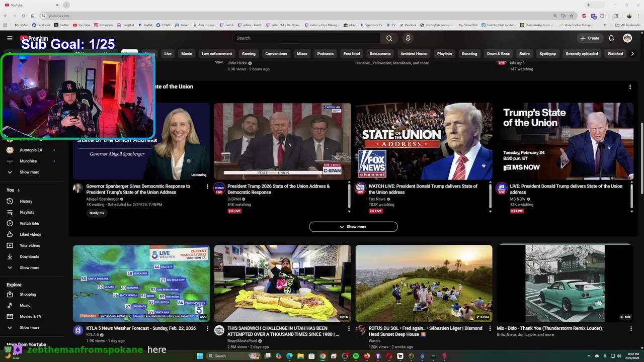Click the browser reload button
Screen dimensions: 644x362
[x=23, y=16]
